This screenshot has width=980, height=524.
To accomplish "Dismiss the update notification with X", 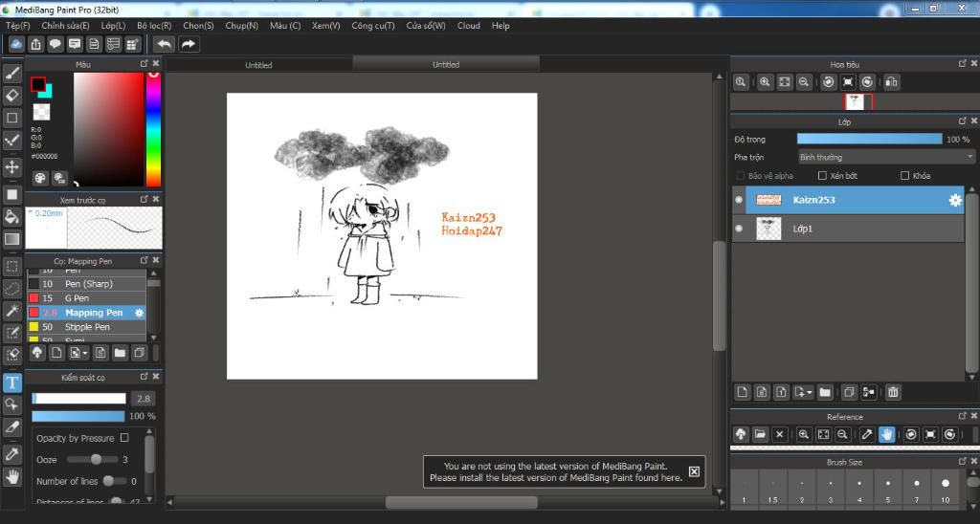I will (x=694, y=471).
